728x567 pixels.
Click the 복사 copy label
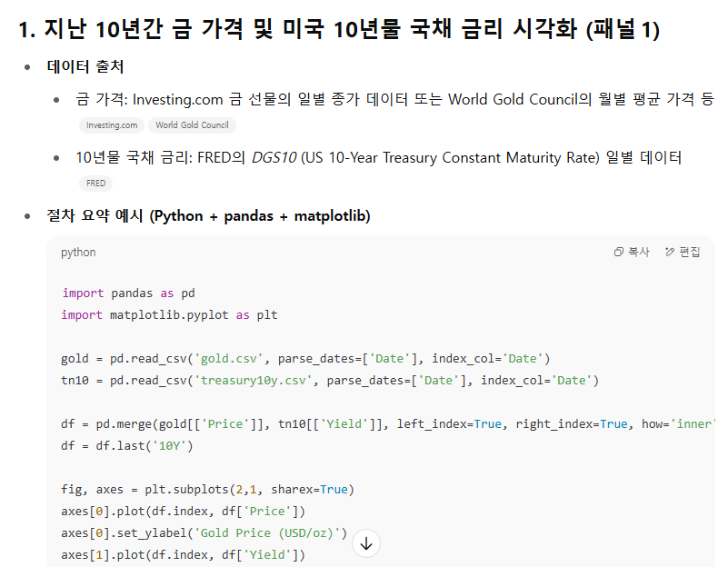point(639,253)
